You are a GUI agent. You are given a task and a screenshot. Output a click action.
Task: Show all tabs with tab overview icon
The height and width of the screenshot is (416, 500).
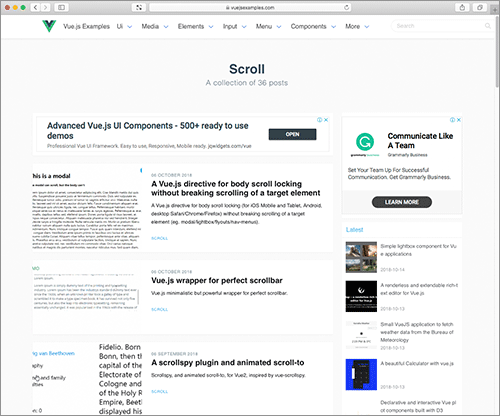480,7
